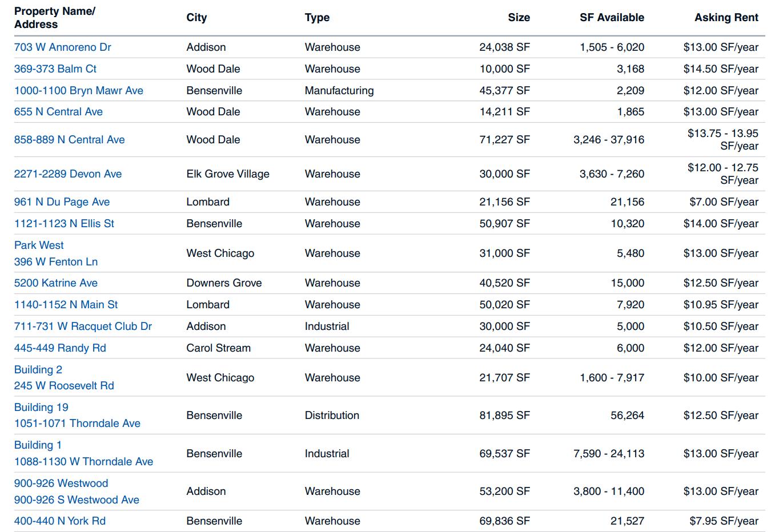Open the 703 W Annoreno Dr listing

[x=63, y=47]
